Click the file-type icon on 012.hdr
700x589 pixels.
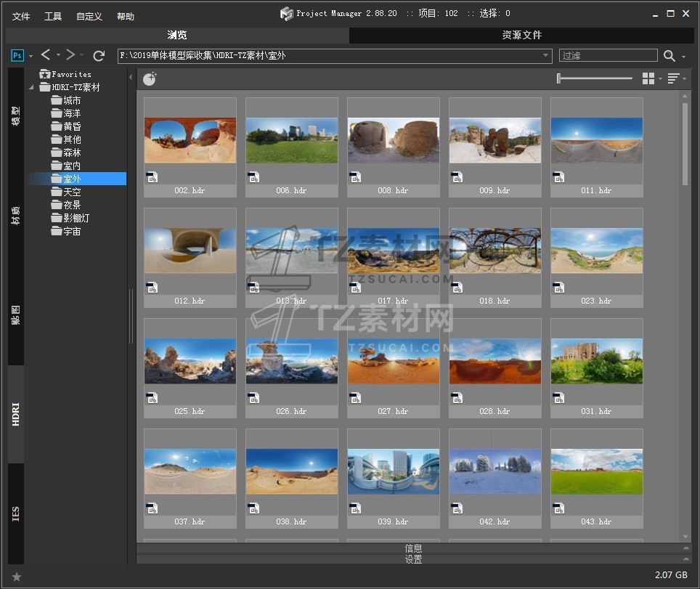tap(152, 288)
